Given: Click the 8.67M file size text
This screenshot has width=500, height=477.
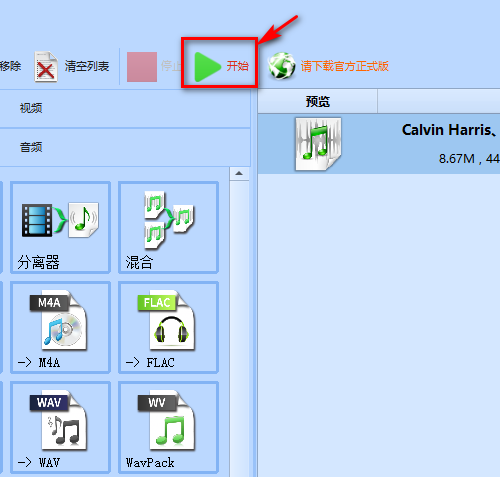Looking at the screenshot, I should [456, 159].
